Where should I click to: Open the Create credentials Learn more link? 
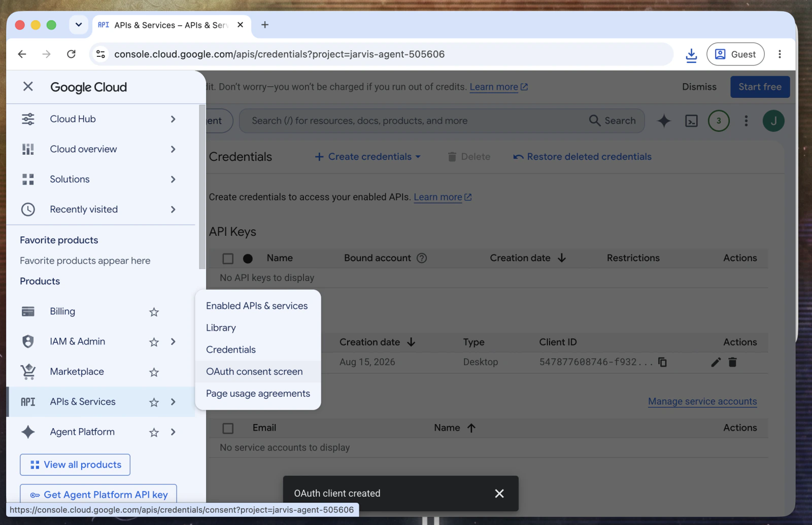coord(443,197)
